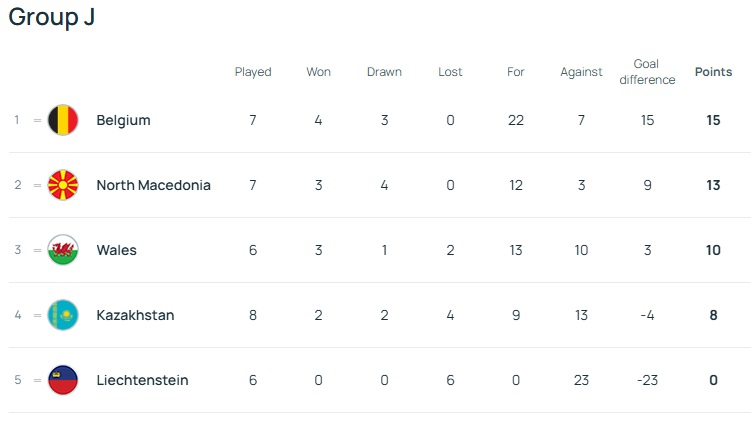The image size is (751, 423).
Task: Select the Wales team name
Action: [116, 250]
